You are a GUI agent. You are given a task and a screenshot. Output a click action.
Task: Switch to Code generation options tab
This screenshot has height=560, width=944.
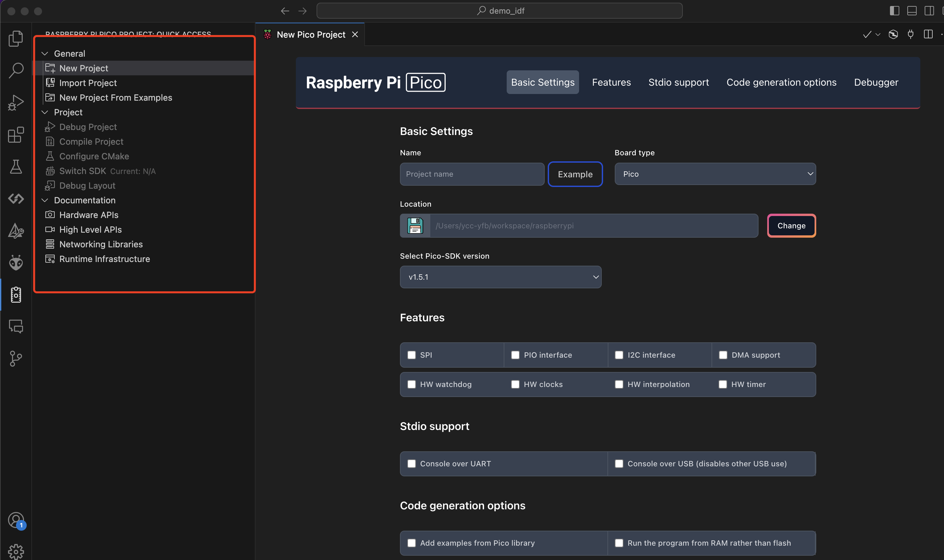(x=781, y=82)
